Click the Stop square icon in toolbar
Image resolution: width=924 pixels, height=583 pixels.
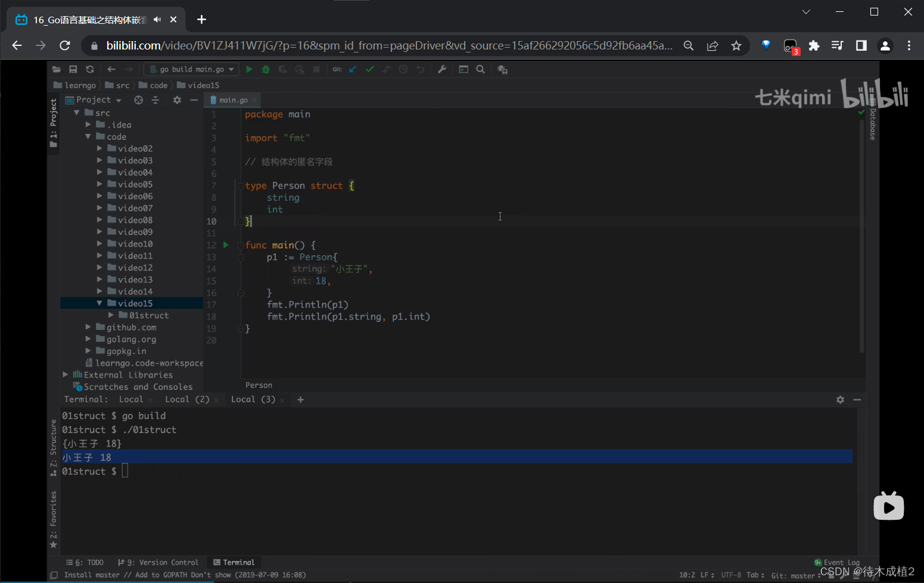click(316, 70)
